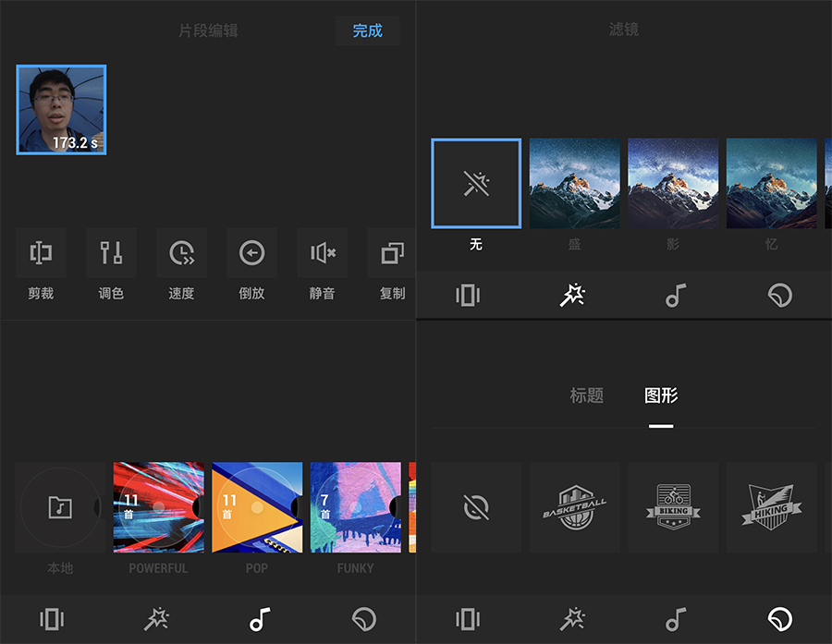
Task: Select the 剪裁 (trim) tool icon
Action: [x=41, y=253]
